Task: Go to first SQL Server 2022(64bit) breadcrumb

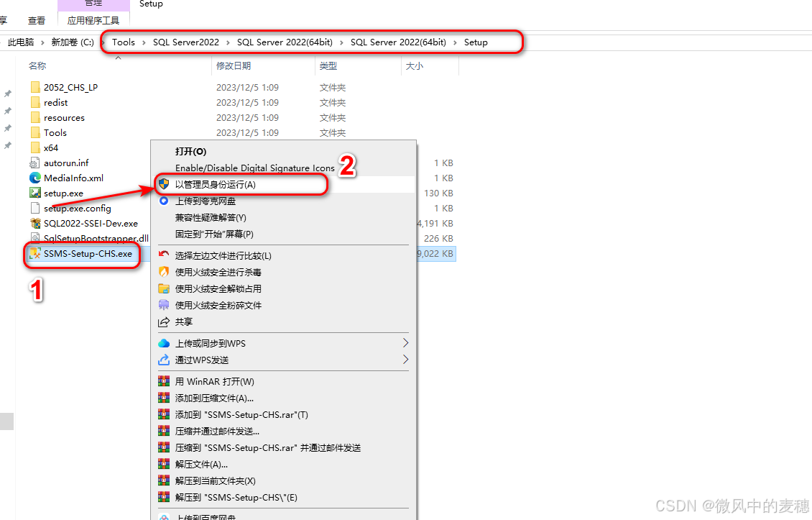Action: point(285,42)
